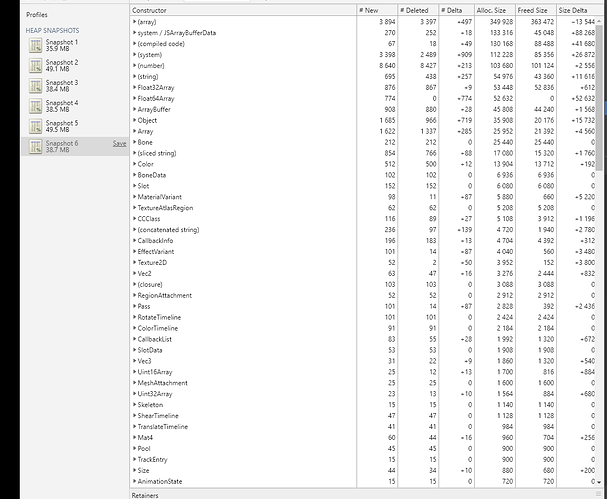
Task: Select the Snapshot 5 49.5 MB entry
Action: tap(75, 126)
